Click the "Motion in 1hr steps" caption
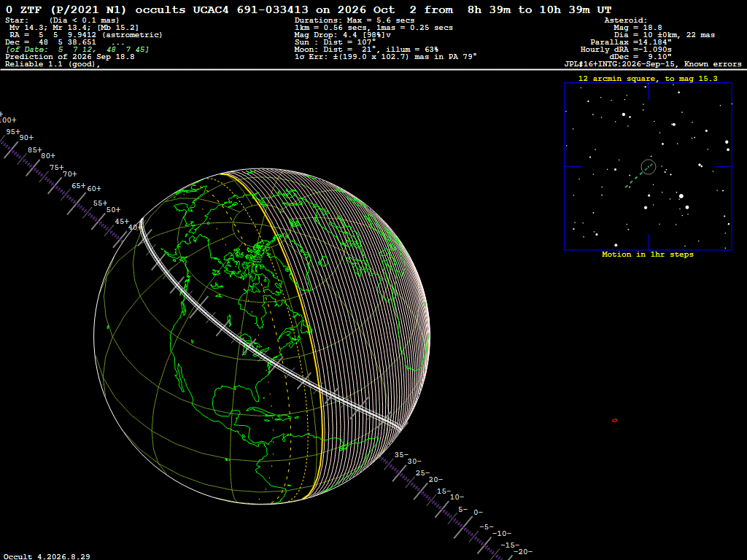 click(648, 254)
